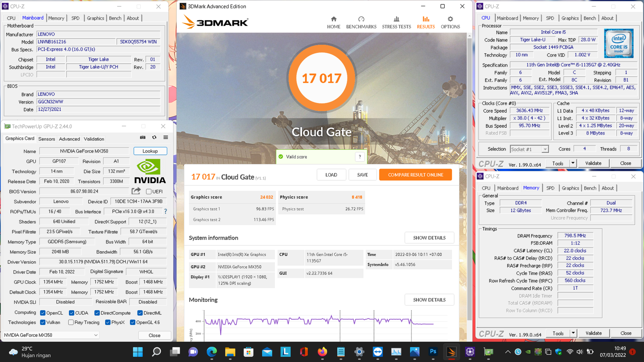Open TeamViewer from the taskbar
Screen dimensions: 644x362
point(378,352)
